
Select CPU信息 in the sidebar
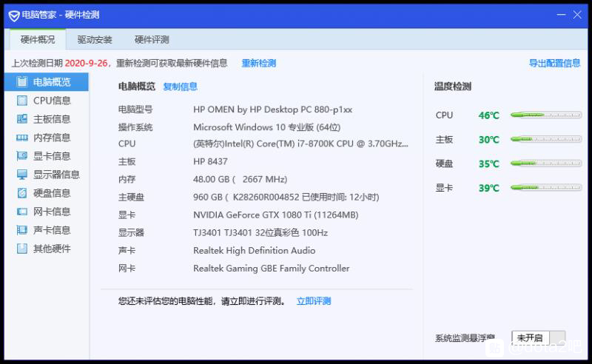(x=47, y=101)
